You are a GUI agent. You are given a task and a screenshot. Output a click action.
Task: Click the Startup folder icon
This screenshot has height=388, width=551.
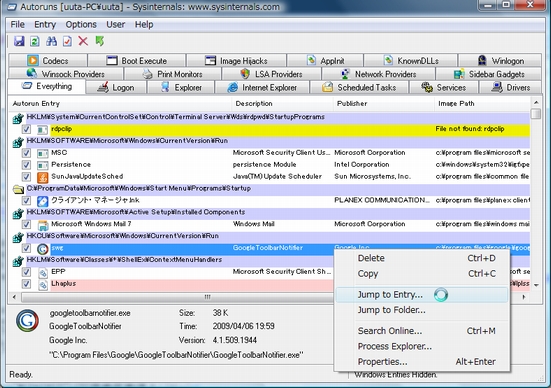coord(18,189)
